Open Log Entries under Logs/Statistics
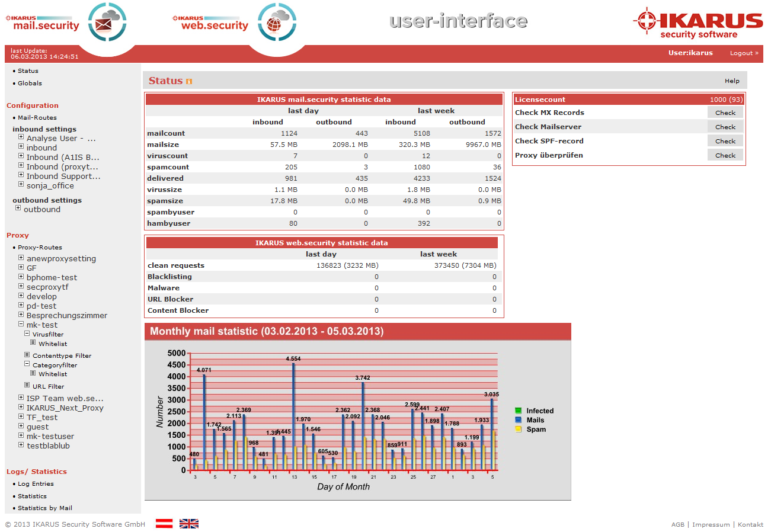Screen dimensions: 771x532 pyautogui.click(x=36, y=484)
